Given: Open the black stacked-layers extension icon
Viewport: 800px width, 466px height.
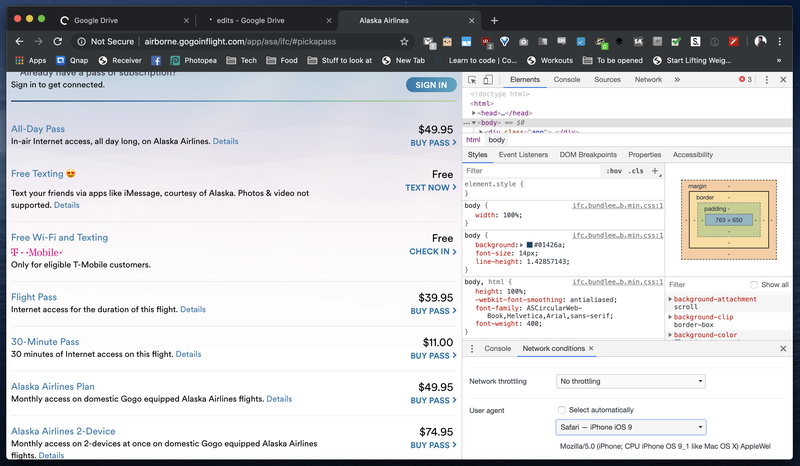Looking at the screenshot, I should pos(618,41).
